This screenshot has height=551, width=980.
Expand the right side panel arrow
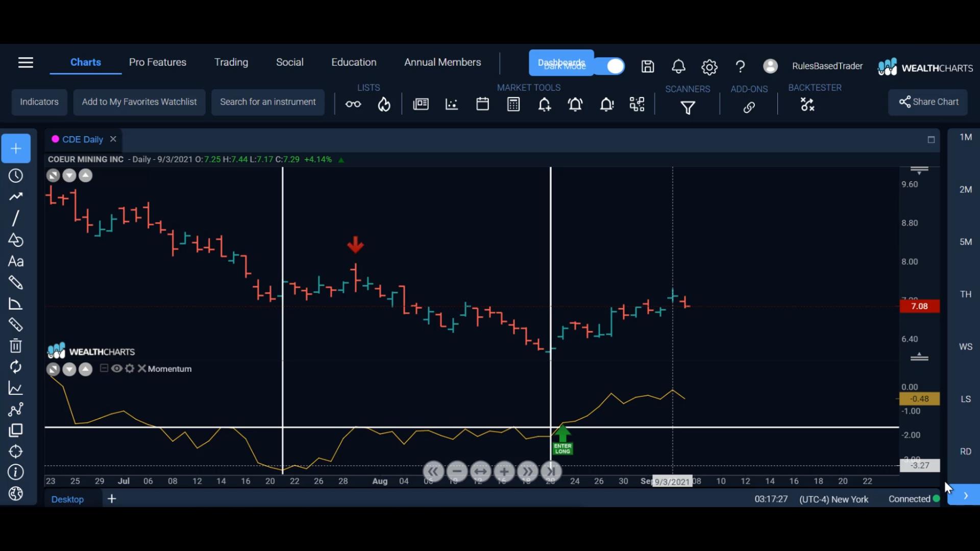tap(964, 495)
